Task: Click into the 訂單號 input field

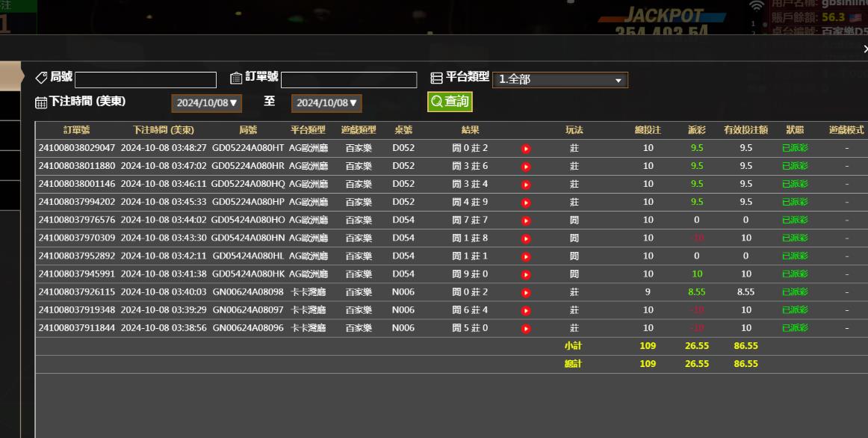Action: point(348,80)
